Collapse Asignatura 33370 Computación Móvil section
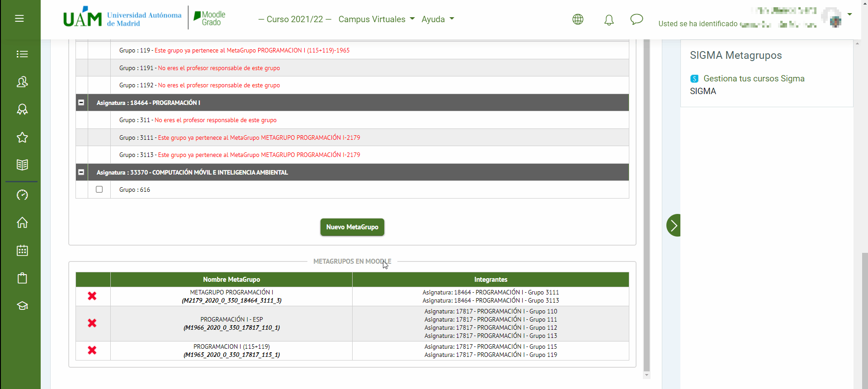 coord(81,172)
